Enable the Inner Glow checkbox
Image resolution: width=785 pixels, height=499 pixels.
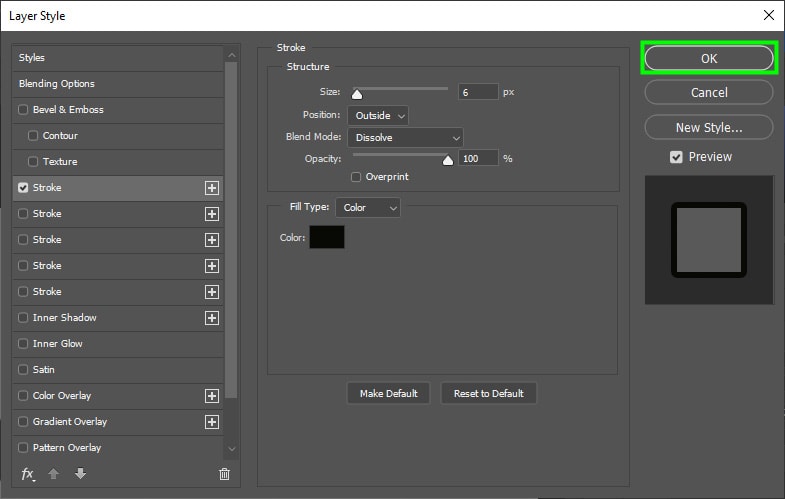pyautogui.click(x=23, y=344)
